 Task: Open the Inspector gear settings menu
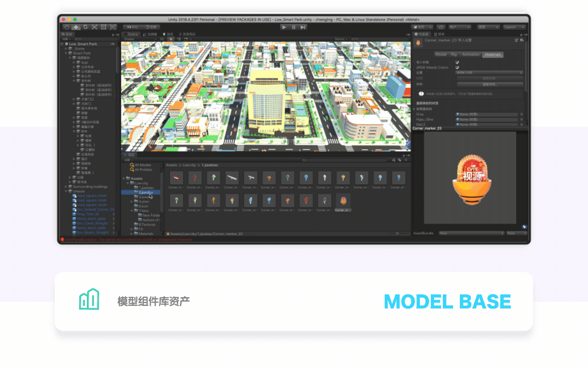pyautogui.click(x=522, y=40)
